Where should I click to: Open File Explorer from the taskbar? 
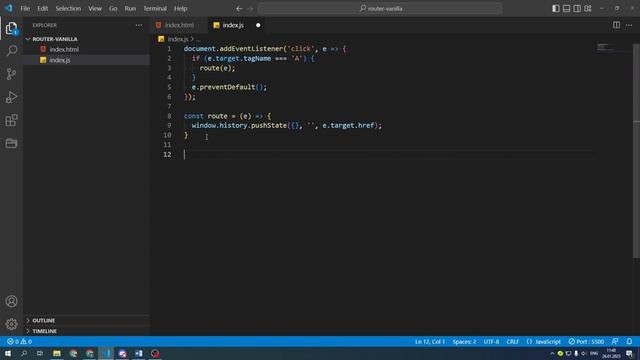point(57,353)
